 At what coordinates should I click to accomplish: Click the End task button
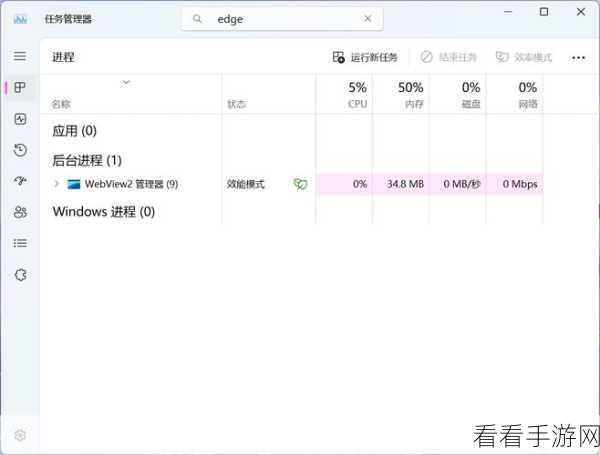tap(448, 57)
